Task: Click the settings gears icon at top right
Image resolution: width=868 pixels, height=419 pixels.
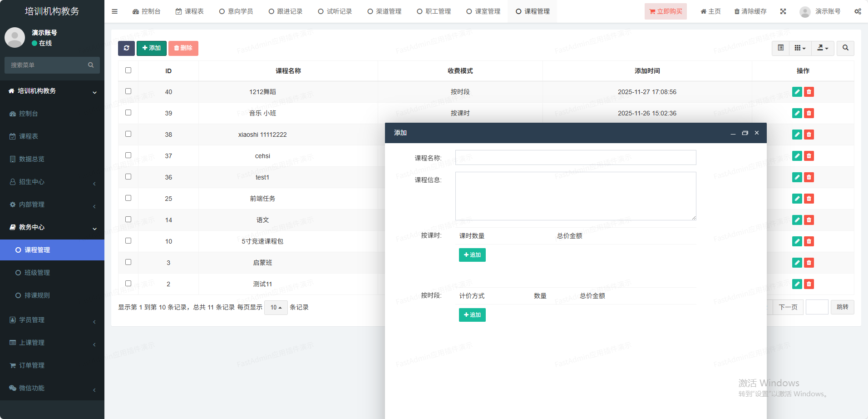Action: click(858, 11)
